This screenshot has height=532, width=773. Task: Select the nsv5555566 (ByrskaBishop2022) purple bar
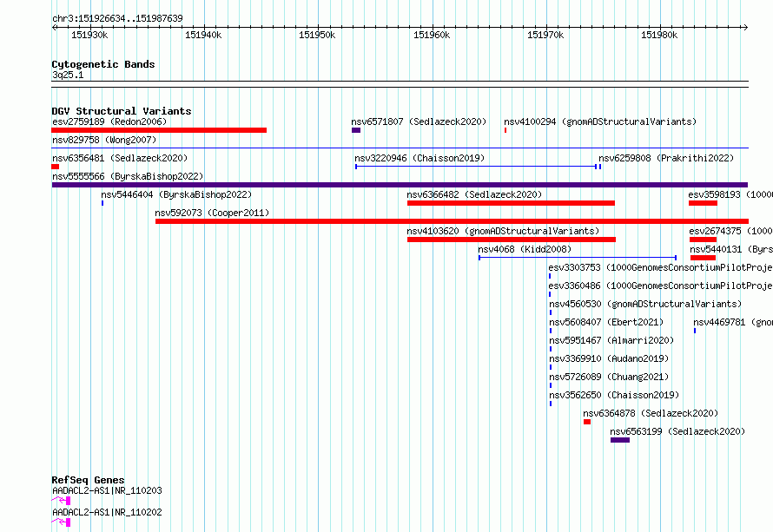400,185
